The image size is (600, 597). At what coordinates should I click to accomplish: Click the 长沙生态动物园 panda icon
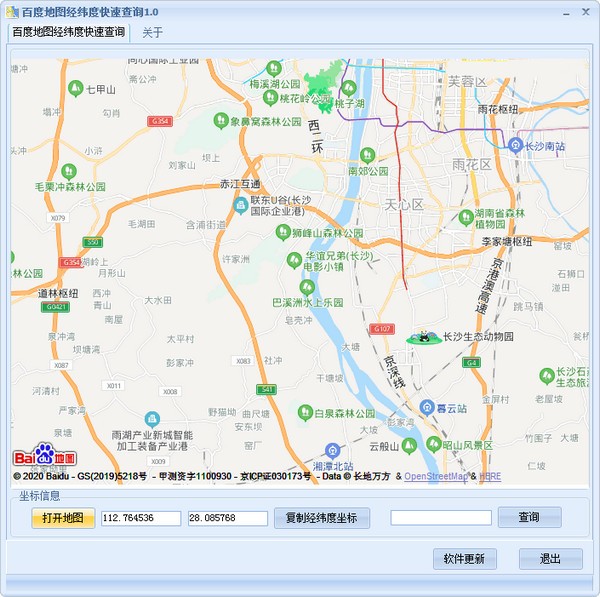424,338
